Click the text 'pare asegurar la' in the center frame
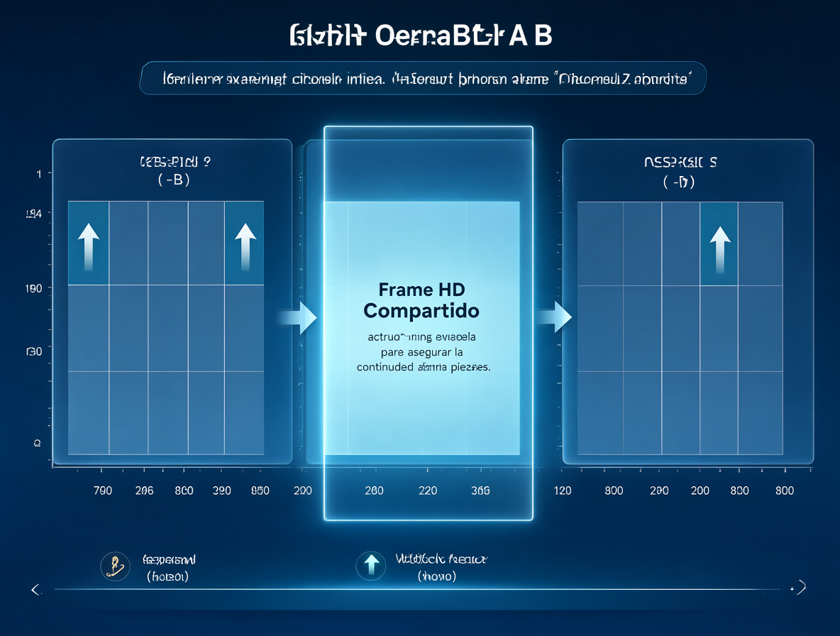Image resolution: width=840 pixels, height=636 pixels. pos(421,352)
